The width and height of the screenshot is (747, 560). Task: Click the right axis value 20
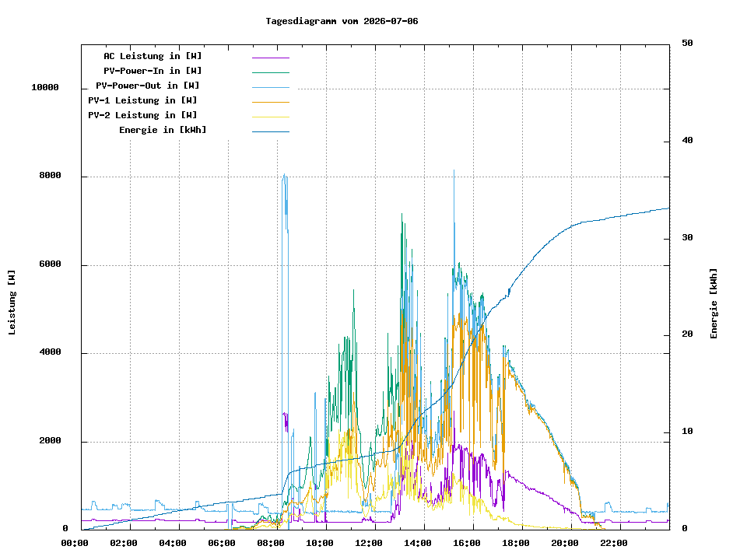tap(687, 334)
